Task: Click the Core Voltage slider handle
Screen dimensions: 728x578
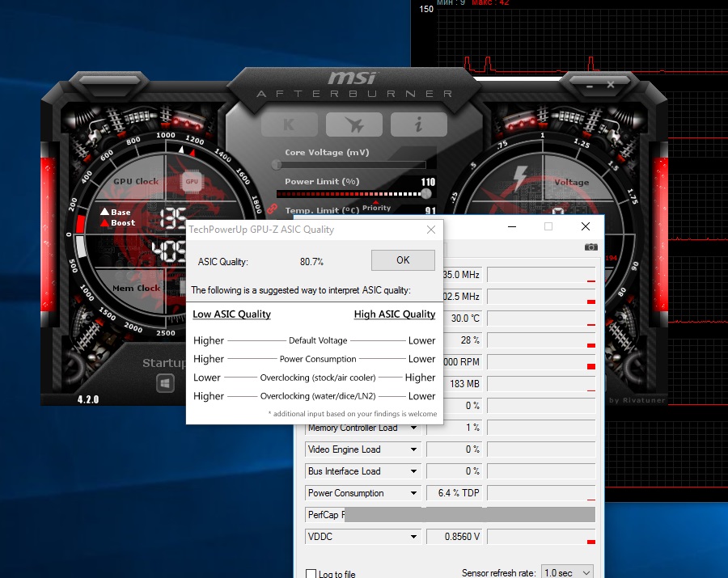Action: [x=277, y=164]
